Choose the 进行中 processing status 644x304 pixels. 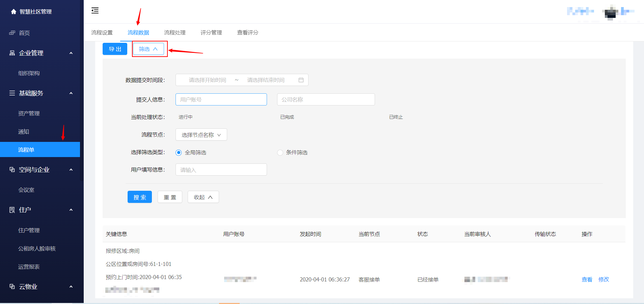click(185, 117)
